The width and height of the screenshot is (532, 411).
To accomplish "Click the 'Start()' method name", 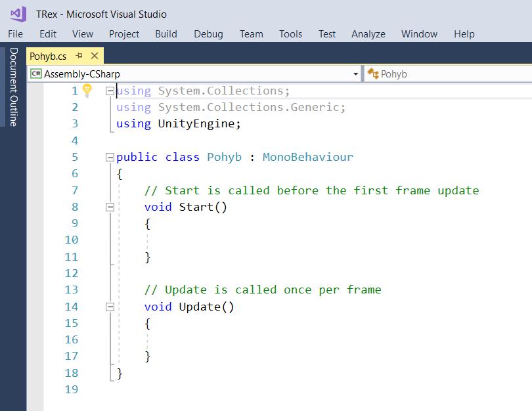I will coord(203,207).
